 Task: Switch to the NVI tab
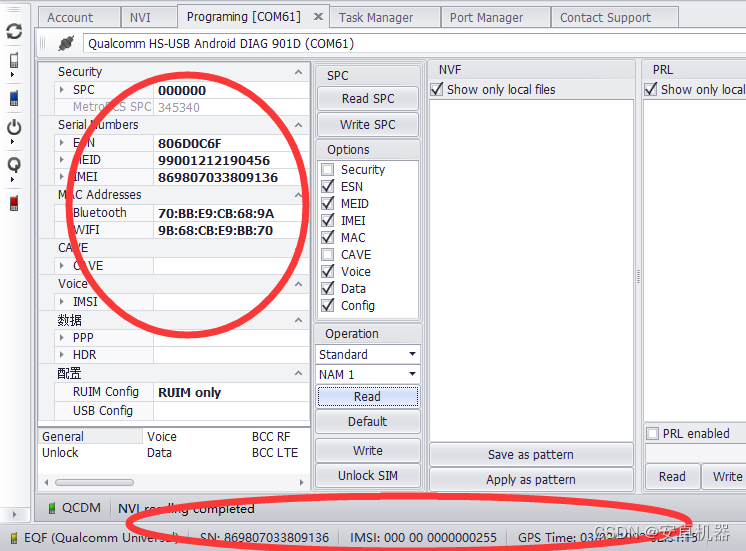point(148,18)
